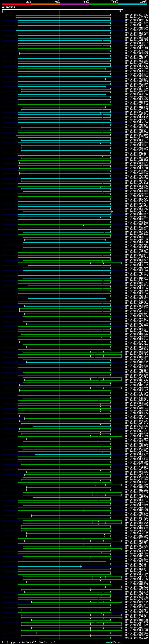Select the UniRef100_A7KAV4 label
The image size is (149, 644).
136,329
